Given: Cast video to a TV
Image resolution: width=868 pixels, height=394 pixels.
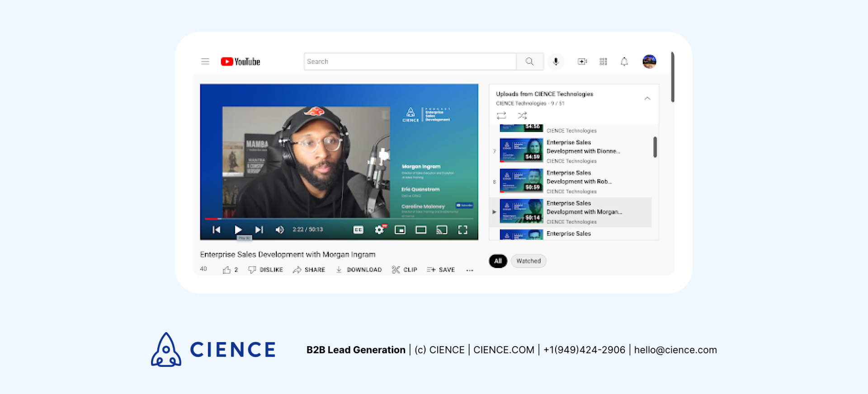Looking at the screenshot, I should pos(442,230).
